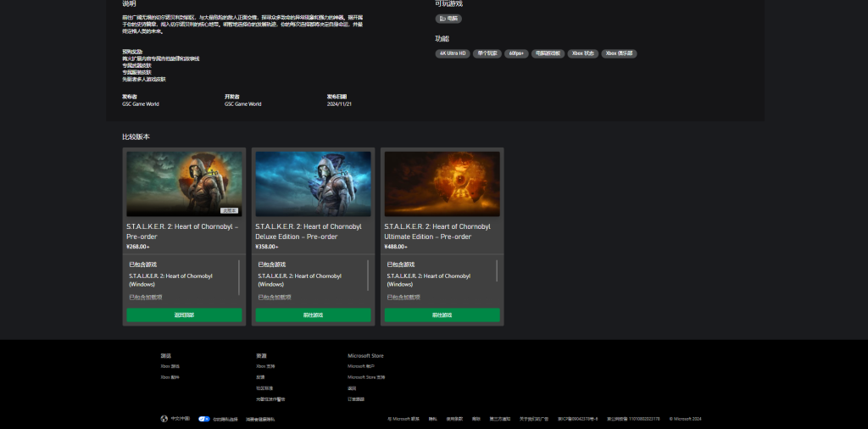Viewport: 868px width, 429px height.
Task: Click the ¥268.00+ price text
Action: tap(138, 247)
